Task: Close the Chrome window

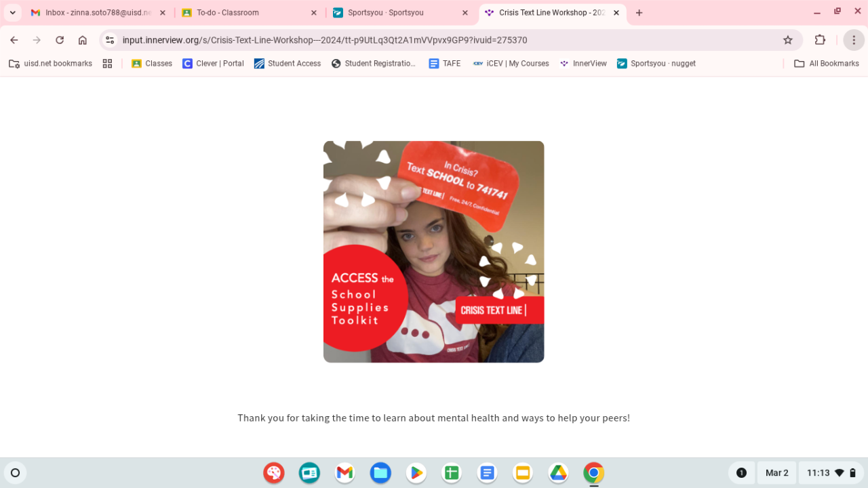Action: tap(857, 12)
